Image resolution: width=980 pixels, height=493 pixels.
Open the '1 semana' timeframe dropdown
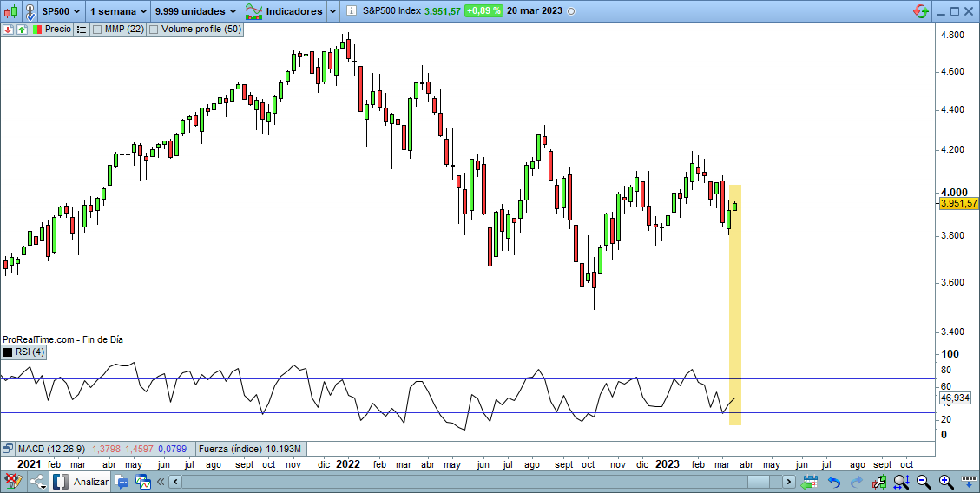point(117,10)
